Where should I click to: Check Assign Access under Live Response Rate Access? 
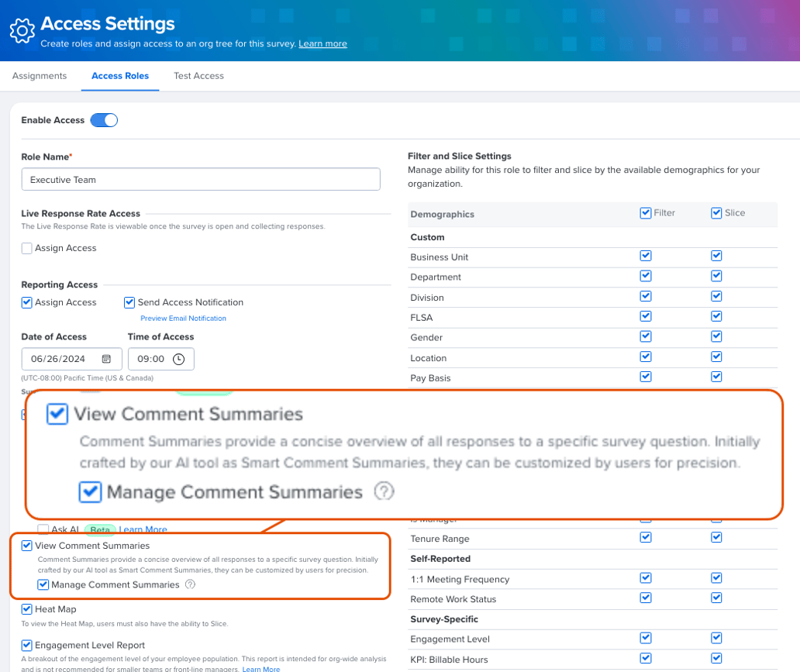[27, 248]
